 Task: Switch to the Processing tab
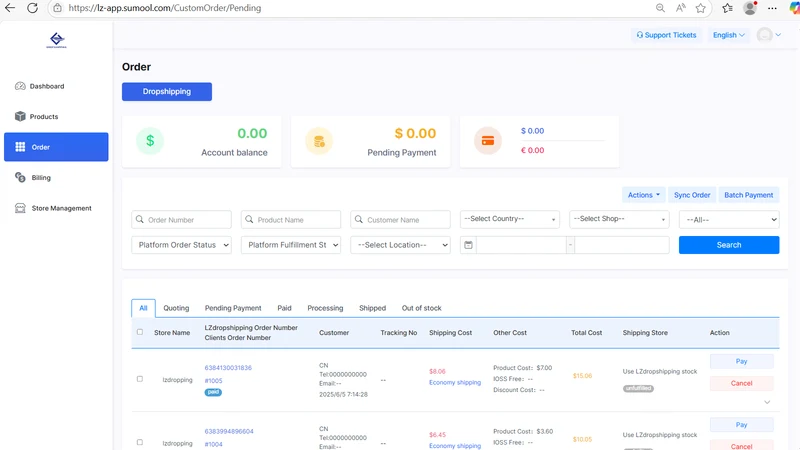pyautogui.click(x=325, y=308)
